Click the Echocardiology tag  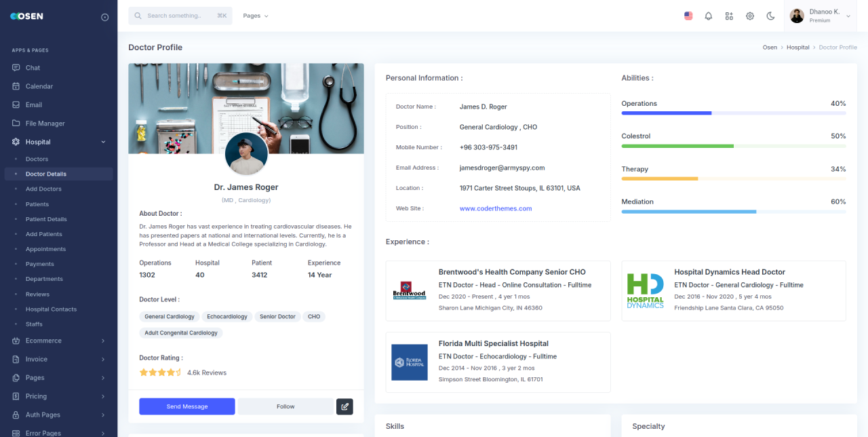227,317
